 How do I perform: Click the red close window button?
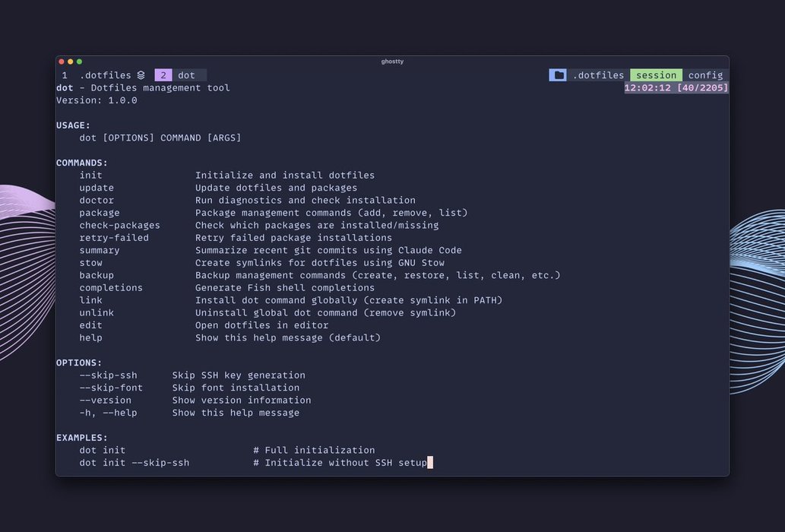pos(62,62)
